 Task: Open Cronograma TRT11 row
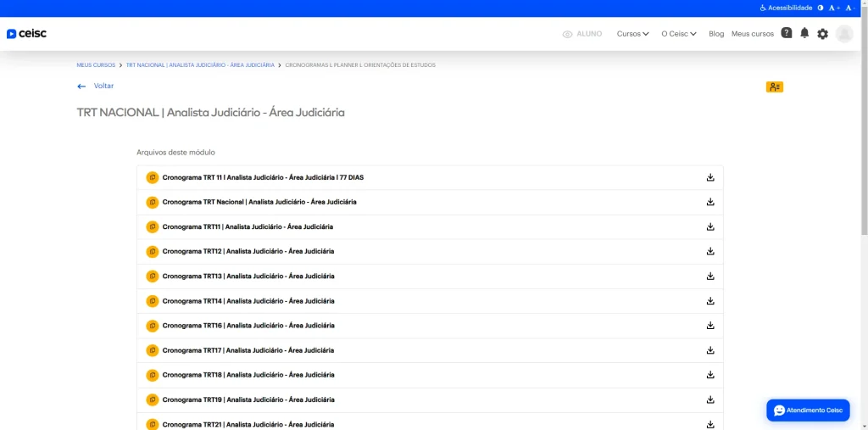430,227
